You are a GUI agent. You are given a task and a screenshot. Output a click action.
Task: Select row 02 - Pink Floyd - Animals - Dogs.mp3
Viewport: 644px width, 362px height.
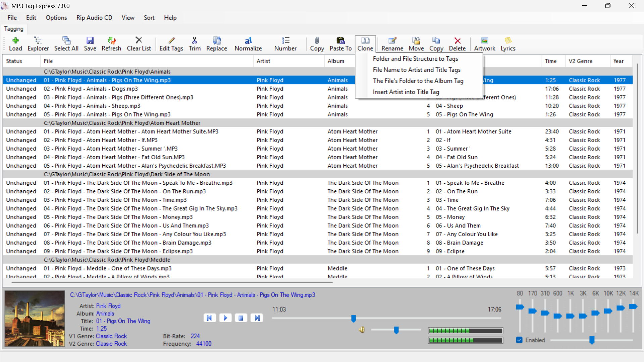coord(318,89)
